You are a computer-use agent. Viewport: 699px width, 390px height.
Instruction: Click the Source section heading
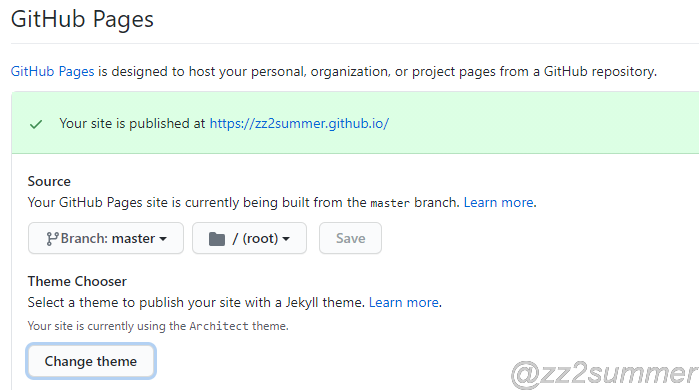coord(49,181)
